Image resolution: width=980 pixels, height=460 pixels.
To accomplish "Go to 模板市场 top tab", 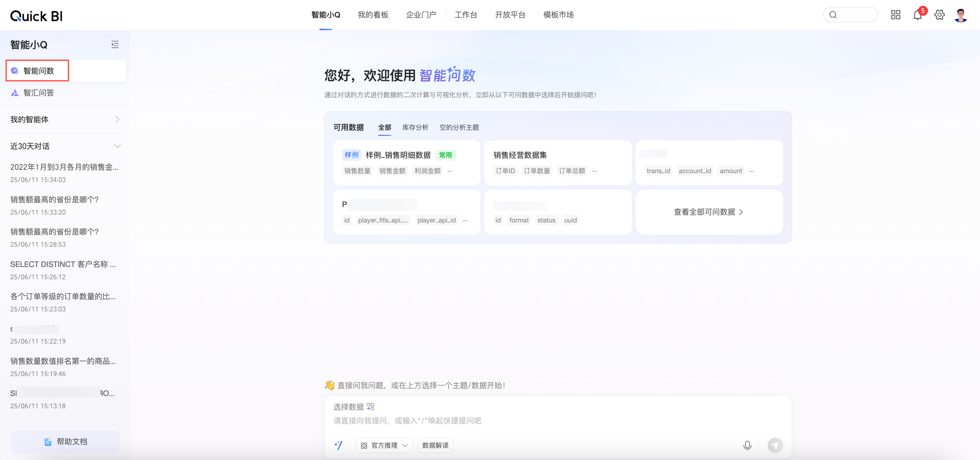I will click(558, 15).
